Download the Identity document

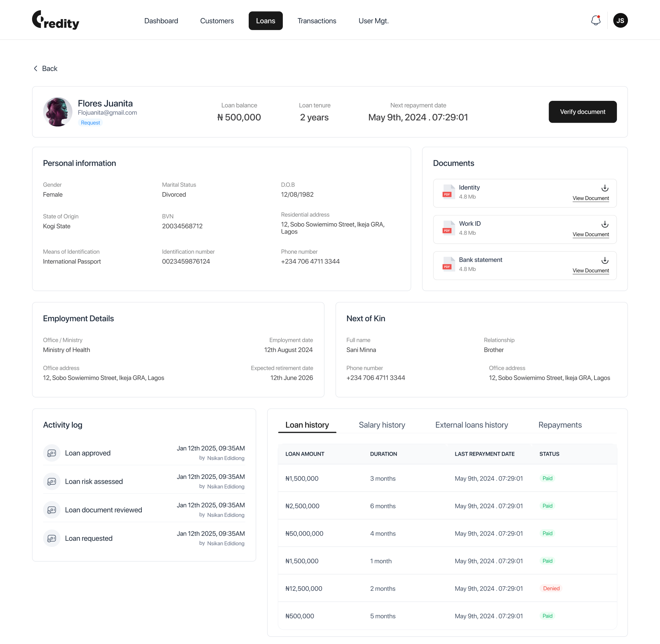[x=605, y=188]
